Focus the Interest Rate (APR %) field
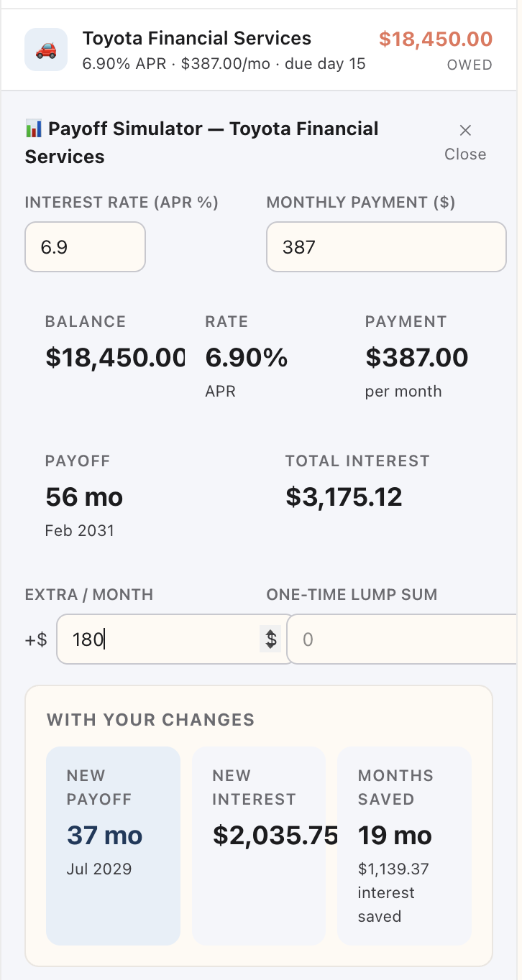The height and width of the screenshot is (980, 522). coord(86,247)
